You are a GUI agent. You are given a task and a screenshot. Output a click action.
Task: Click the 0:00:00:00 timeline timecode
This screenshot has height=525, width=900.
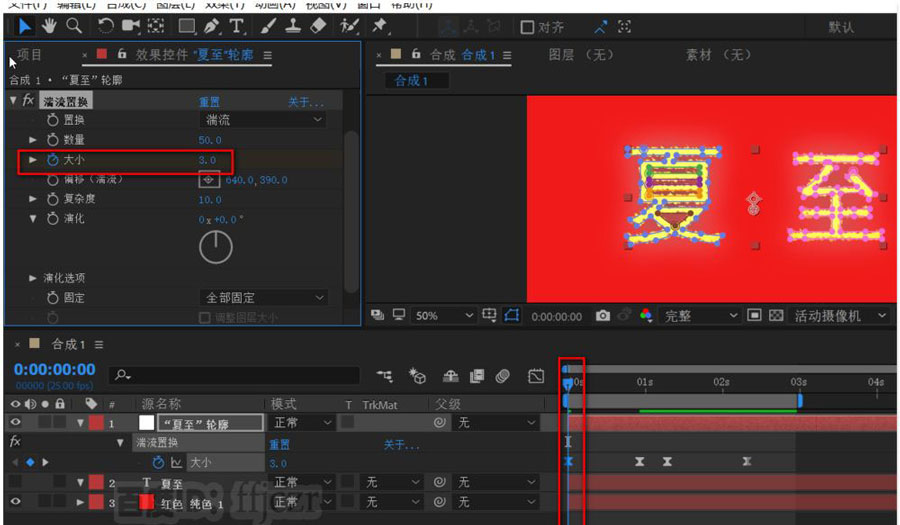pyautogui.click(x=55, y=369)
